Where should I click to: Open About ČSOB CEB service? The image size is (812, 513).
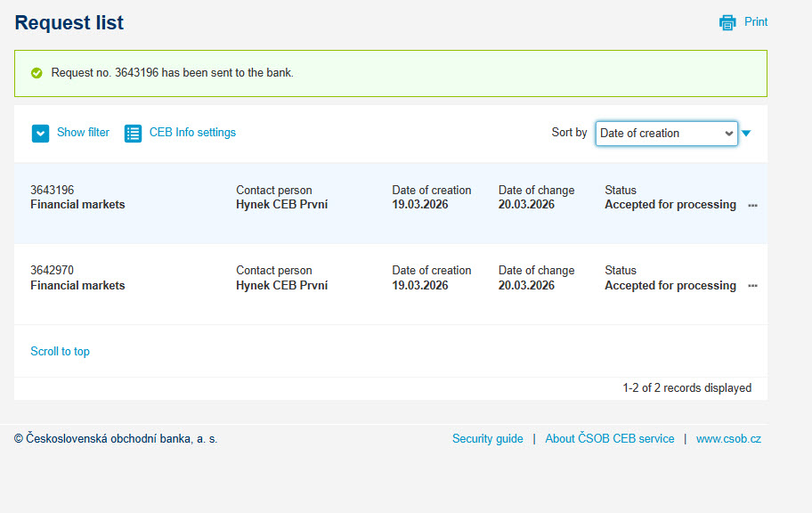click(x=610, y=439)
